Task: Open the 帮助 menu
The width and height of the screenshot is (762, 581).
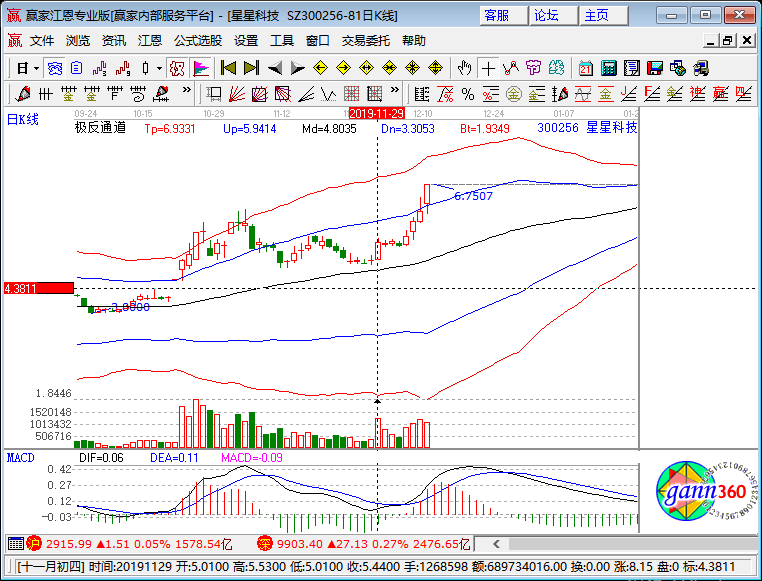Action: tap(414, 41)
